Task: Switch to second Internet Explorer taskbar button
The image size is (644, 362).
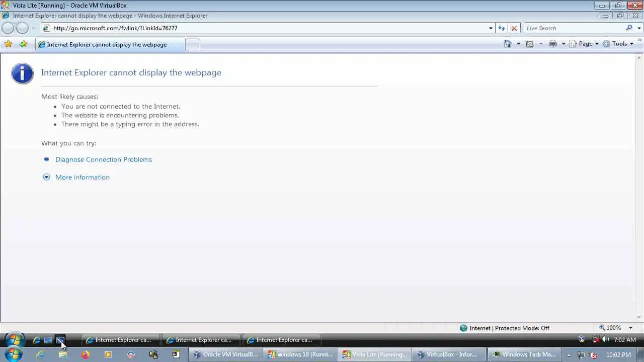Action: point(201,340)
